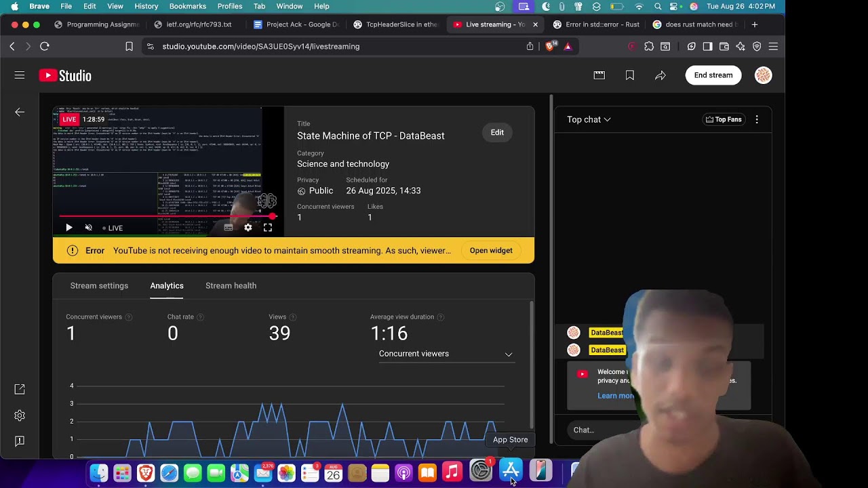Image resolution: width=868 pixels, height=488 pixels.
Task: Click the Chat message input field
Action: click(x=604, y=430)
